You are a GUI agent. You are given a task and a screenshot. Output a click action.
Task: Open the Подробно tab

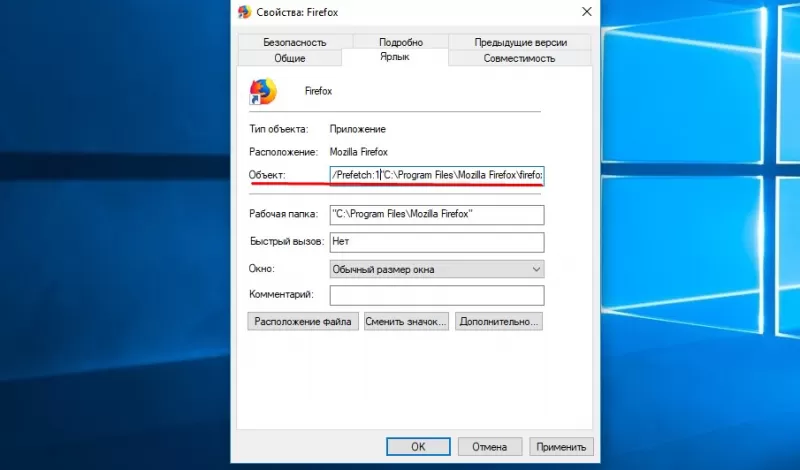click(401, 42)
